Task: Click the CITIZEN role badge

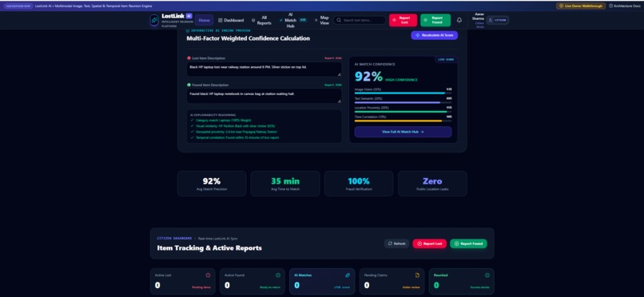Action: 498,20
